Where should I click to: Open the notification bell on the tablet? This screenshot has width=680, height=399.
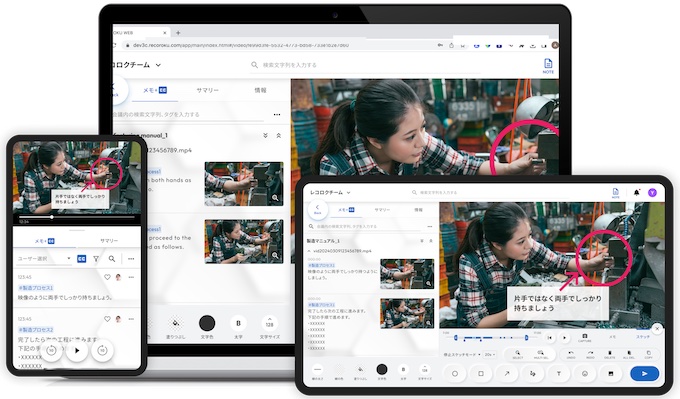[x=636, y=193]
